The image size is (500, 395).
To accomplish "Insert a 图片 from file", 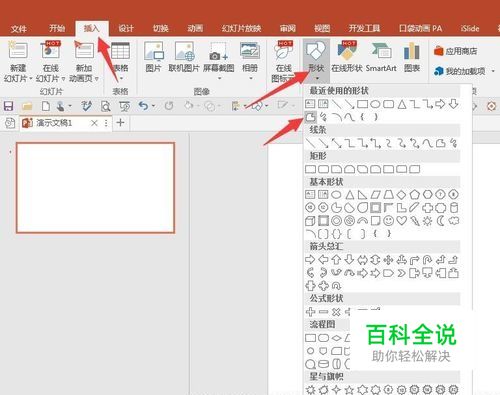I will (x=154, y=57).
